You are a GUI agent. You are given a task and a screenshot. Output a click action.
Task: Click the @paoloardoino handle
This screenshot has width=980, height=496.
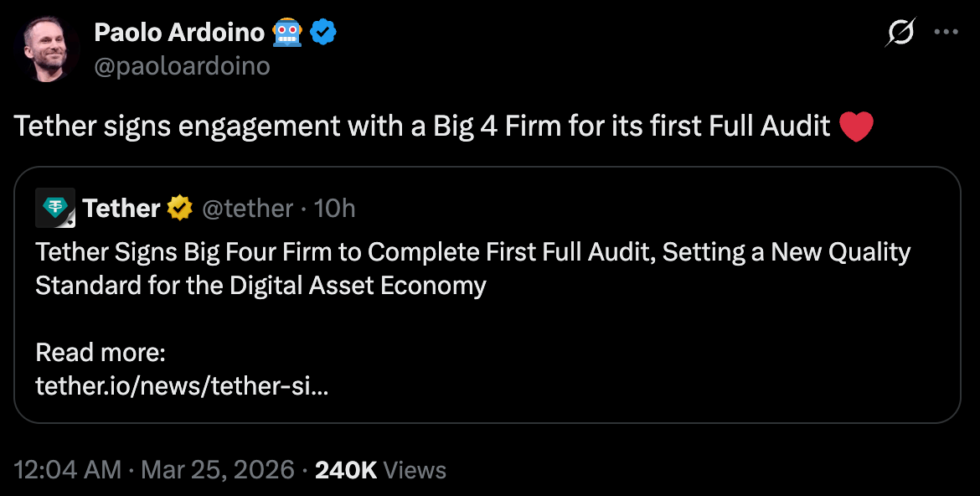182,66
